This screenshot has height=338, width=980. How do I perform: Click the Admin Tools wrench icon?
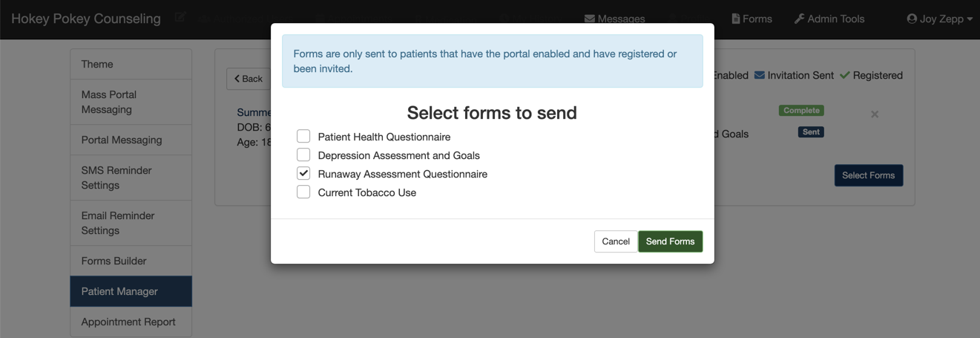pyautogui.click(x=799, y=19)
